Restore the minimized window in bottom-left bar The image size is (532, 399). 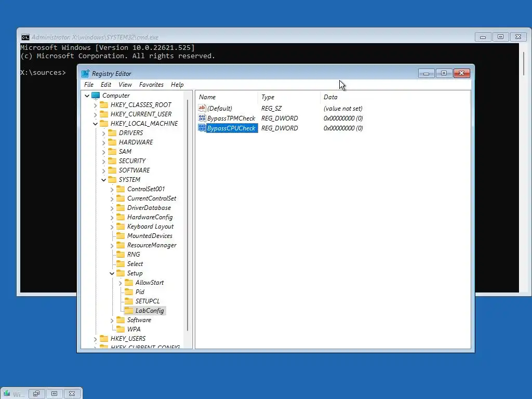tap(36, 394)
